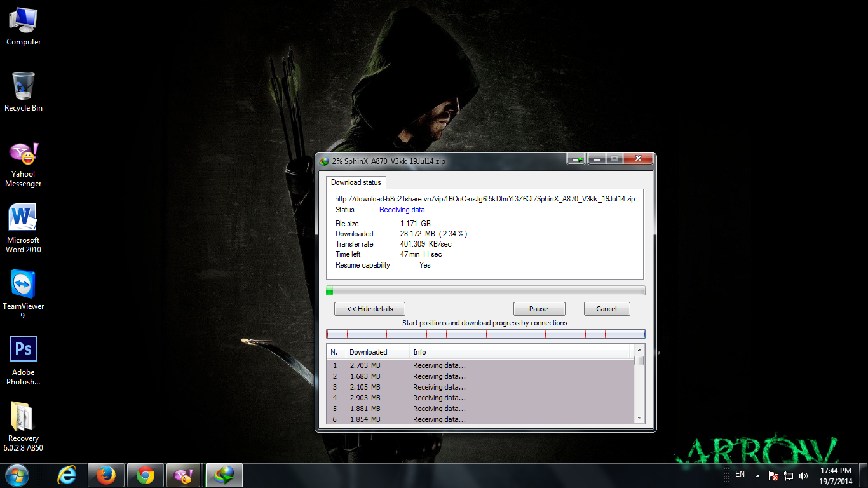868x488 pixels.
Task: Click the 'Start positions and download progress' label
Action: [x=485, y=323]
